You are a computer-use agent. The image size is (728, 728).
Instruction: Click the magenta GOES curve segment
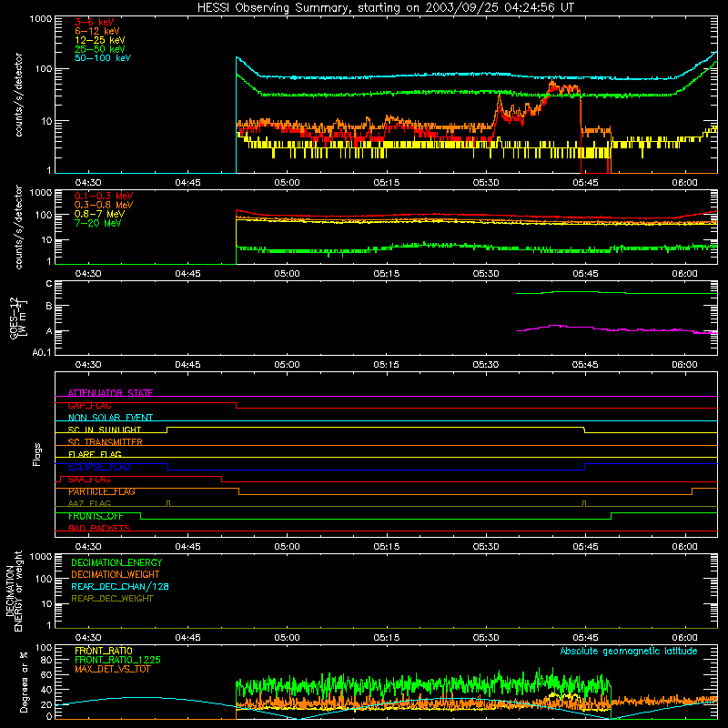(x=617, y=329)
